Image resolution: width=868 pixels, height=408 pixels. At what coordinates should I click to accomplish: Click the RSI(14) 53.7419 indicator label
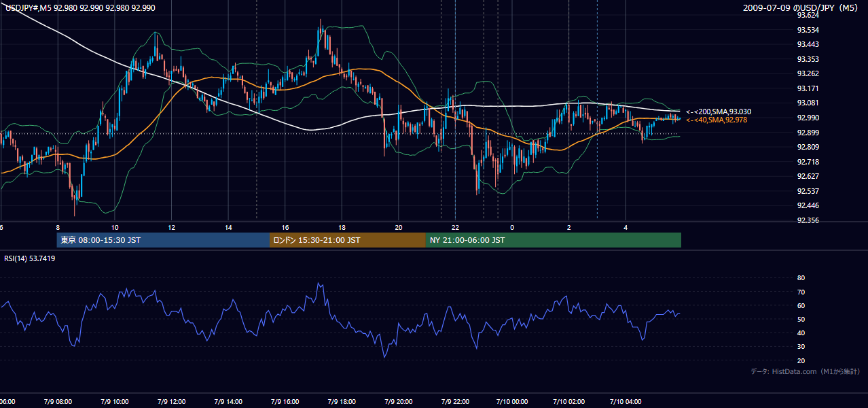point(30,258)
